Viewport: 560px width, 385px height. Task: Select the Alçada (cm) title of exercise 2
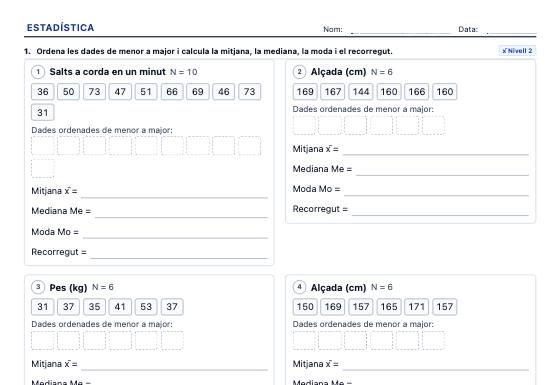338,72
